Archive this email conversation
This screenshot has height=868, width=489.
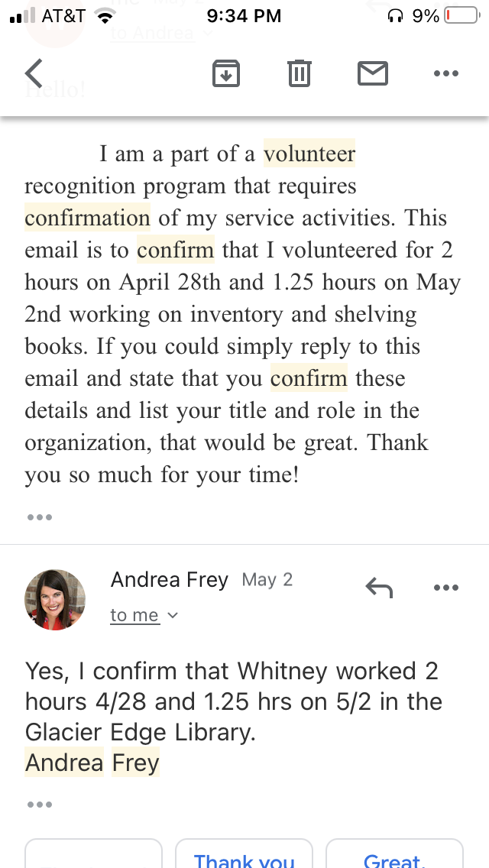pos(226,73)
